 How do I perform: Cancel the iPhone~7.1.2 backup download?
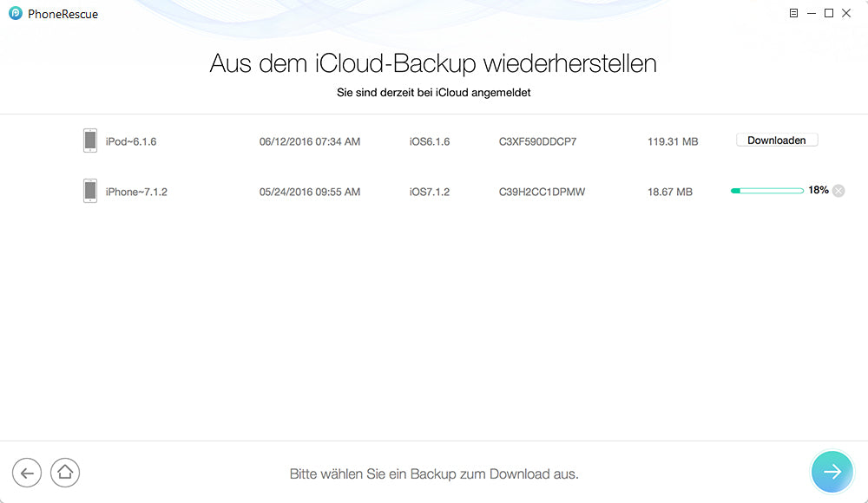coord(838,191)
